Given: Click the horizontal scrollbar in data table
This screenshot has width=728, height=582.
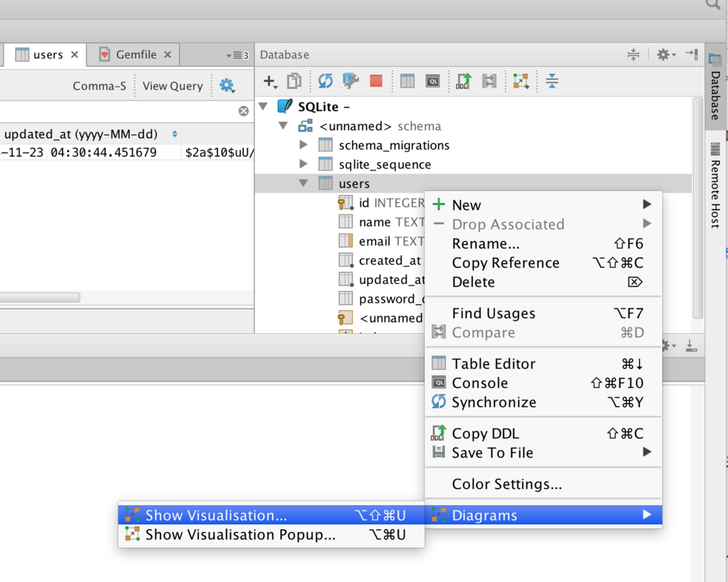Looking at the screenshot, I should click(x=40, y=297).
